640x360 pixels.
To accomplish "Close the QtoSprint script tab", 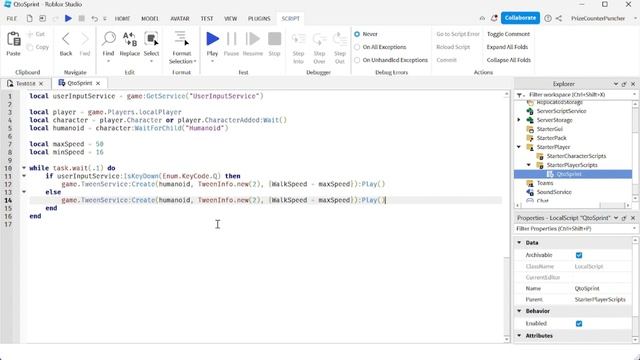I will [x=98, y=83].
